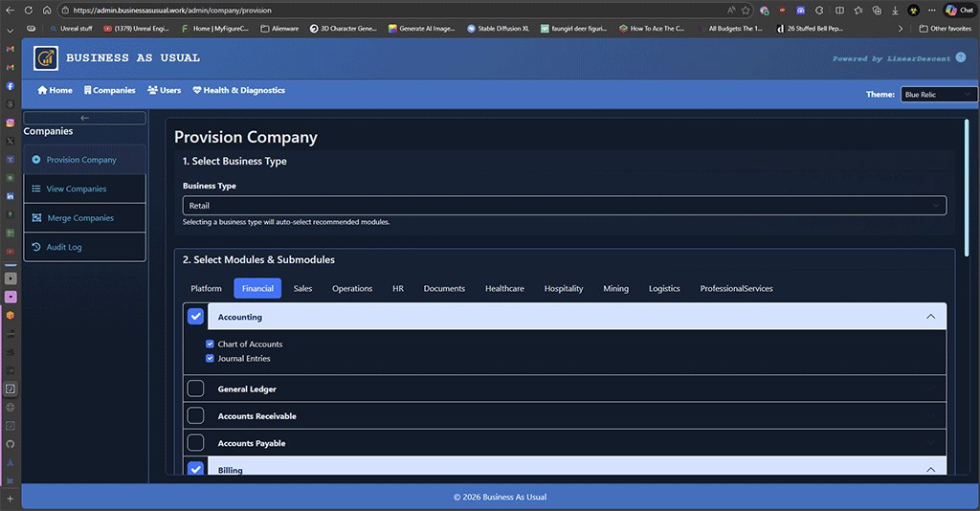Click the help question mark icon
Viewport: 980px width, 511px height.
(961, 57)
